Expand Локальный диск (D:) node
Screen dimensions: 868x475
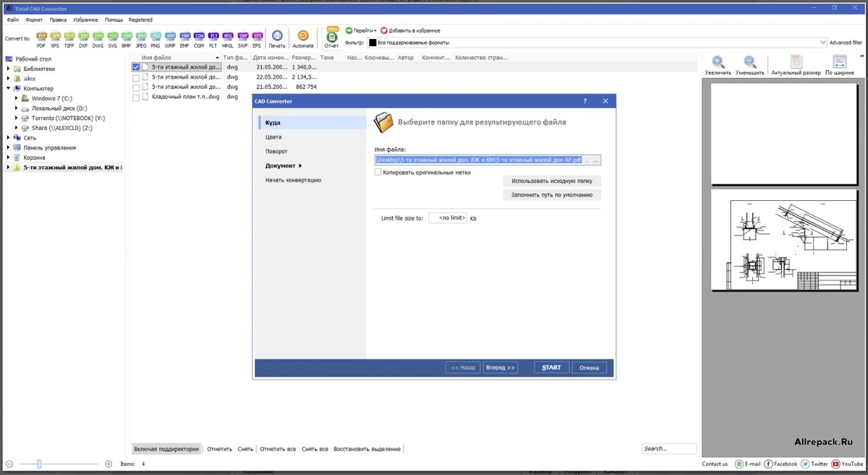16,108
